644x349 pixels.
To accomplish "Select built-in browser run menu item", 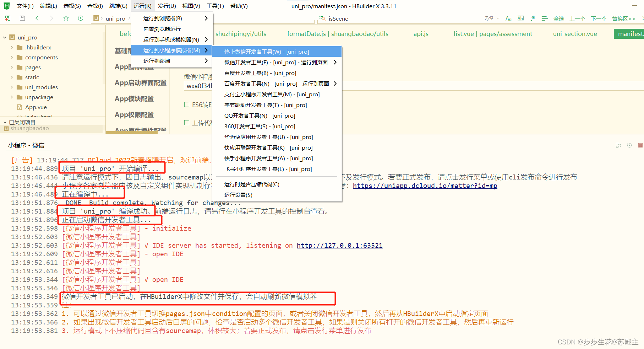I will point(172,29).
